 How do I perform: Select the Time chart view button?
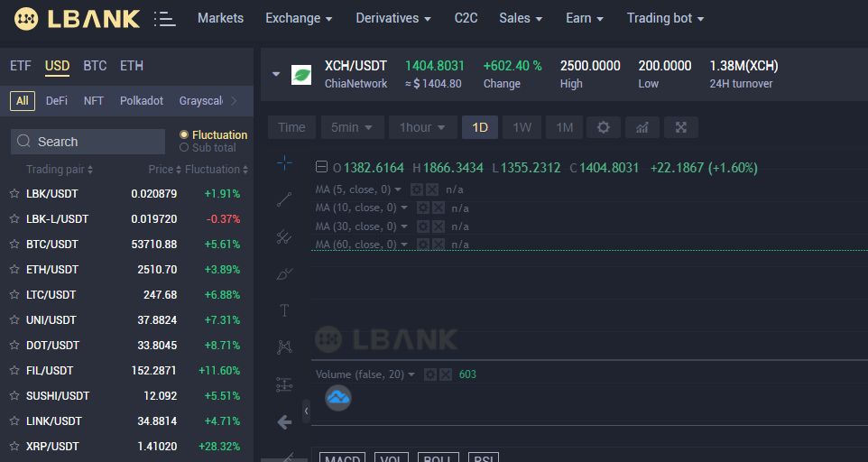pos(291,127)
